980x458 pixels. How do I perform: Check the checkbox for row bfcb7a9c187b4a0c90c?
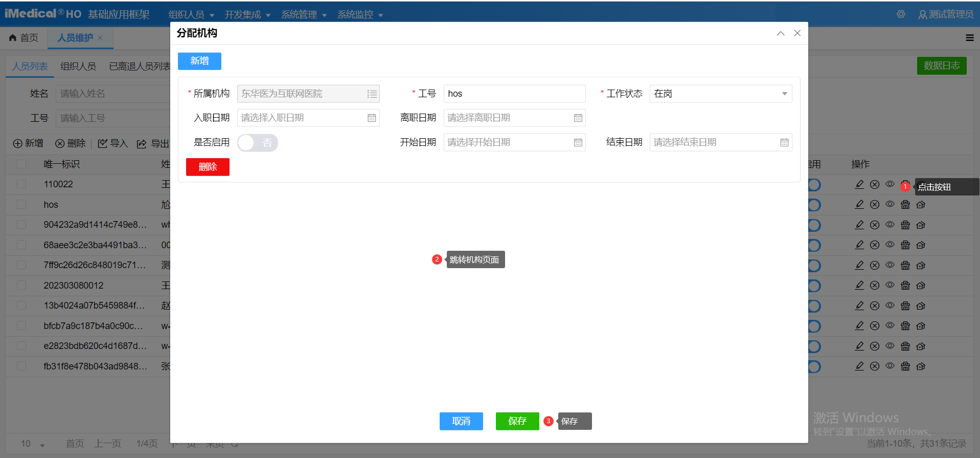pos(21,326)
